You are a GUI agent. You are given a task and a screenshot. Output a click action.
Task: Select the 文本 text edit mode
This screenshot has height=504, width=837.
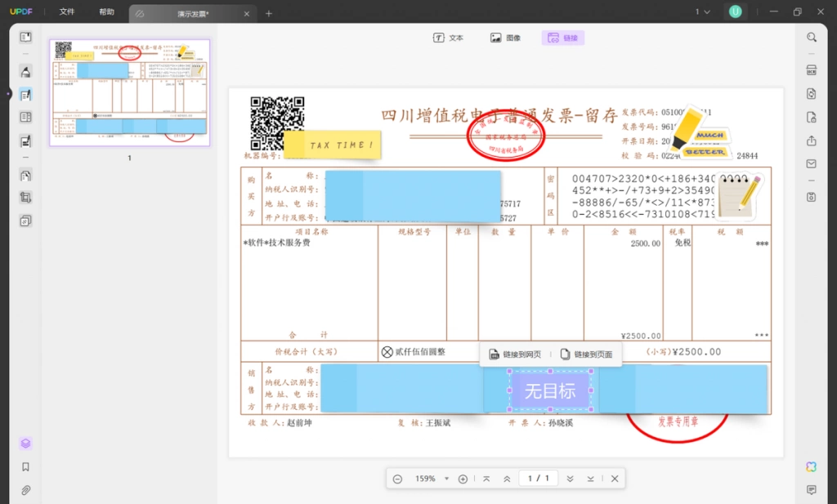click(449, 38)
